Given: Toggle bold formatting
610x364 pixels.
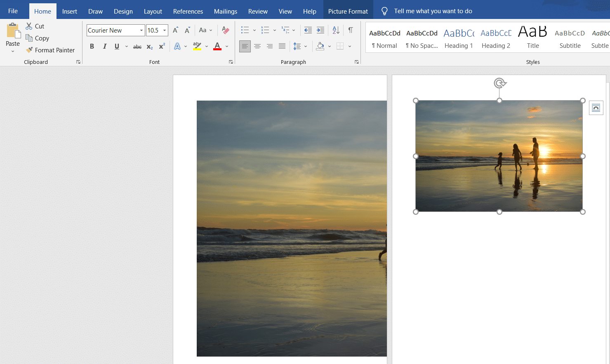Looking at the screenshot, I should click(92, 46).
